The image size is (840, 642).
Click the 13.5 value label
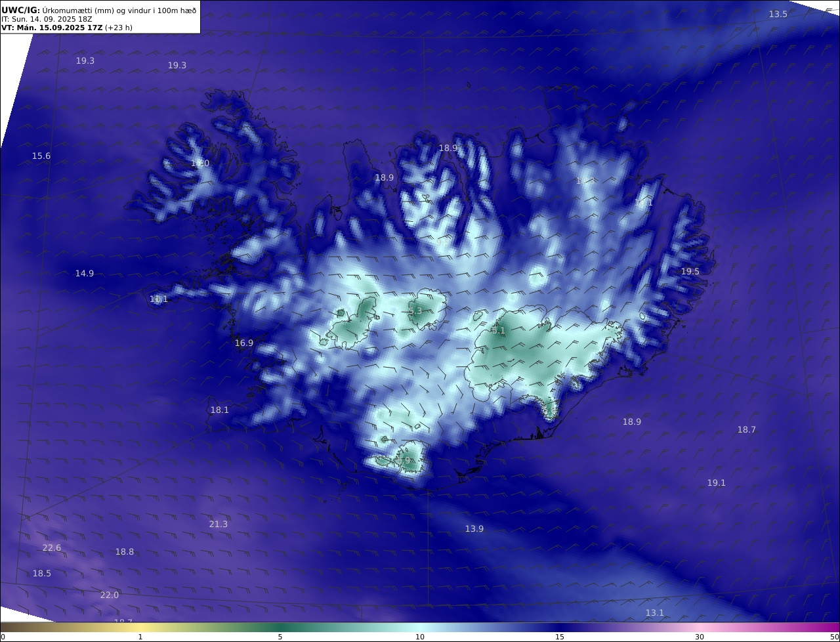coord(778,14)
